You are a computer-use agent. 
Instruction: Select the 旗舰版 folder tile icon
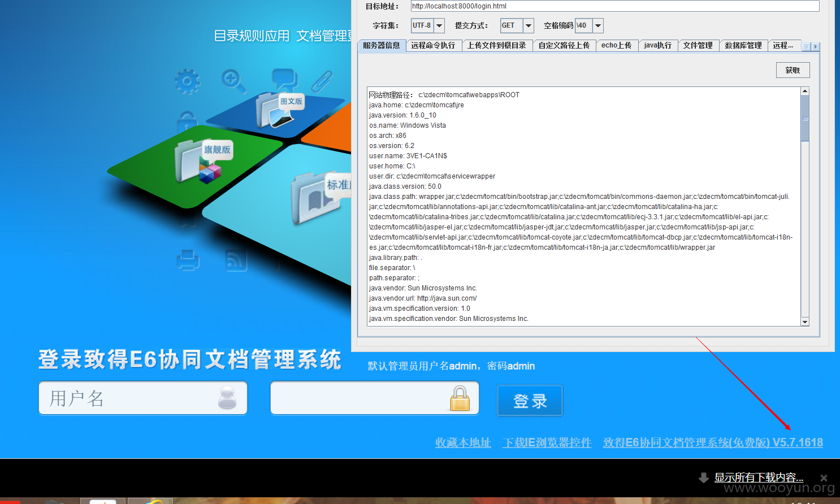coord(203,162)
